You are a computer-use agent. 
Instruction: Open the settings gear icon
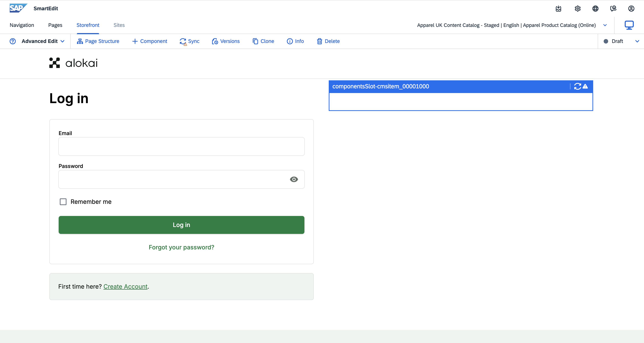pyautogui.click(x=577, y=8)
